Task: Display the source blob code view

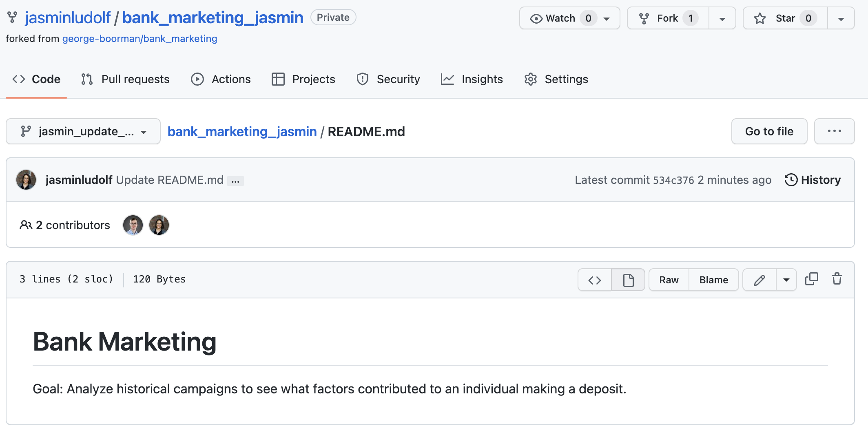Action: (595, 280)
